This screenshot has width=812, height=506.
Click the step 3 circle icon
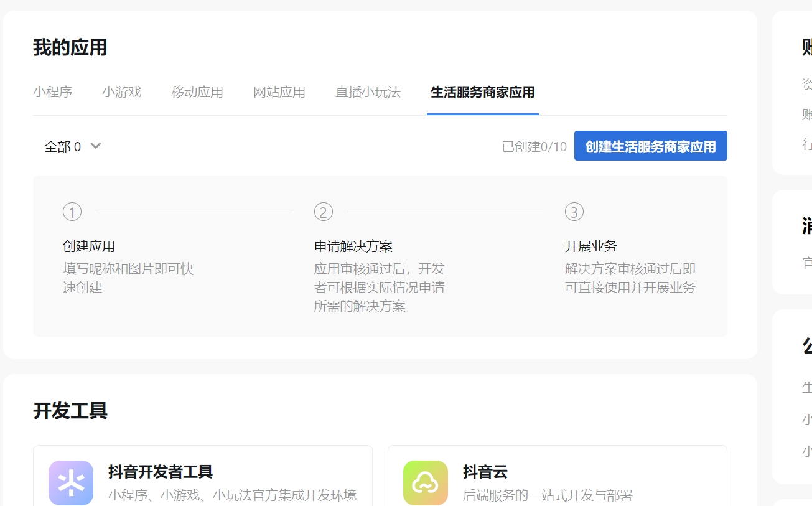point(574,212)
